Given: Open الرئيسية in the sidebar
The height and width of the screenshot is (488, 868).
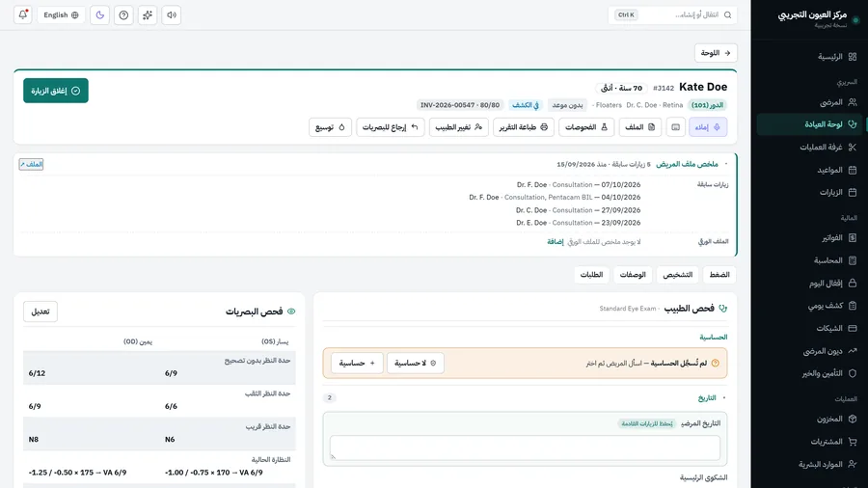Looking at the screenshot, I should pos(809,57).
